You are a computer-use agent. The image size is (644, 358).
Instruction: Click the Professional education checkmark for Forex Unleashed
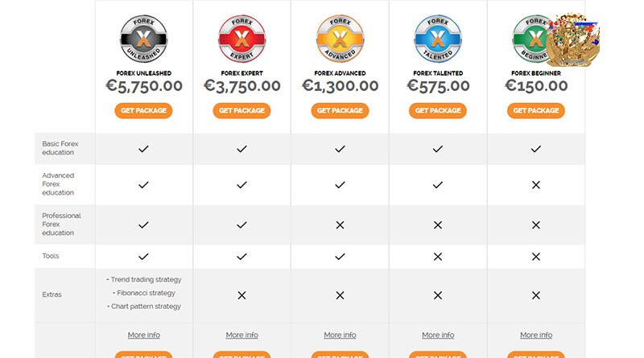pos(143,225)
